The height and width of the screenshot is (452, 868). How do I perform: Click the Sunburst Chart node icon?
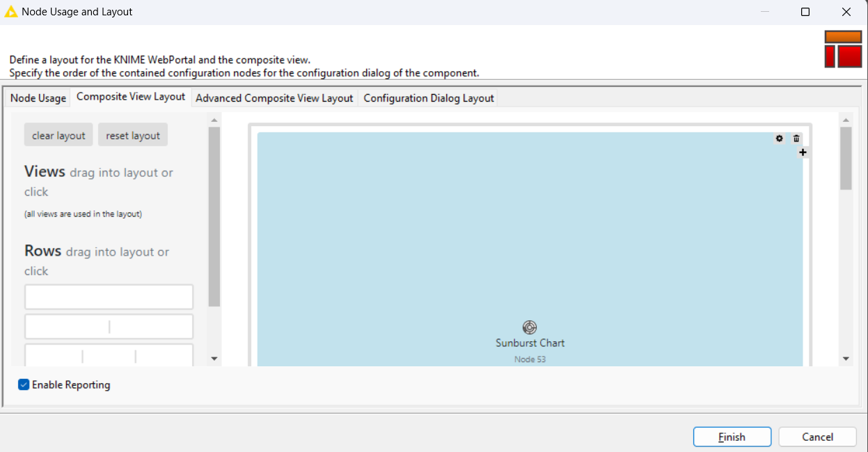pos(530,327)
